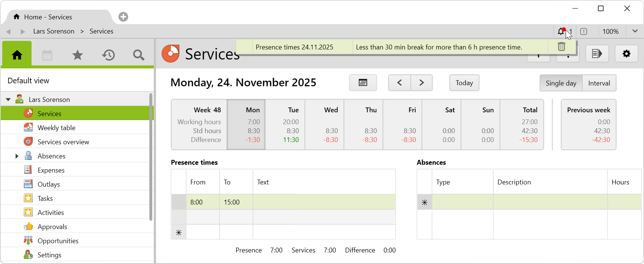Open the settings gear button
Screen dimensions: 644x264
tap(626, 54)
